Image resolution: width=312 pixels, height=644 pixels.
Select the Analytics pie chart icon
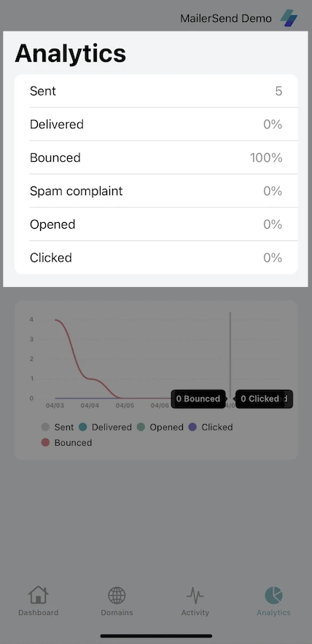(273, 595)
